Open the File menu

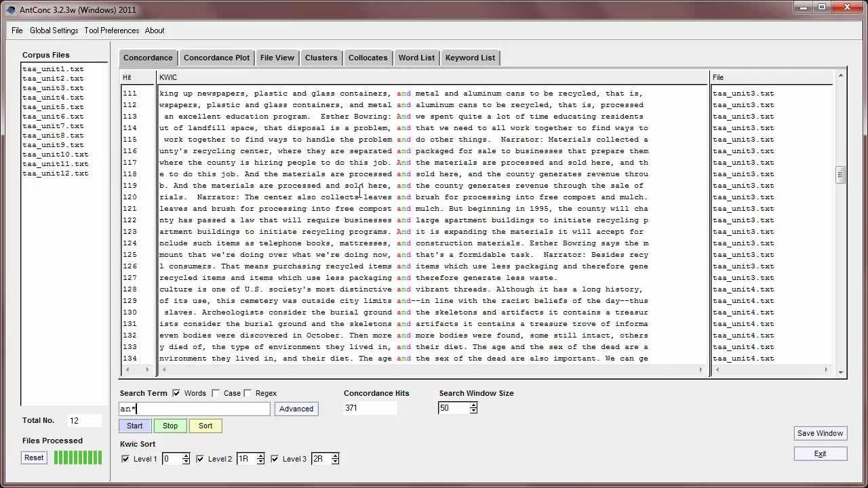click(17, 30)
